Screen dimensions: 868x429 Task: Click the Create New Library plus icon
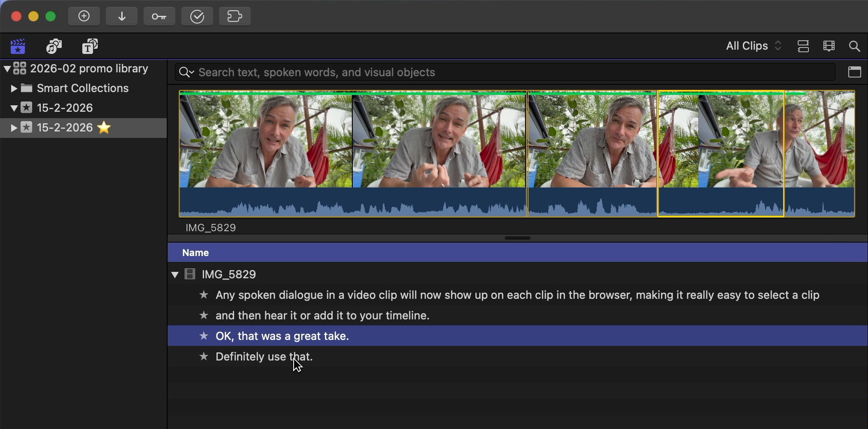84,16
